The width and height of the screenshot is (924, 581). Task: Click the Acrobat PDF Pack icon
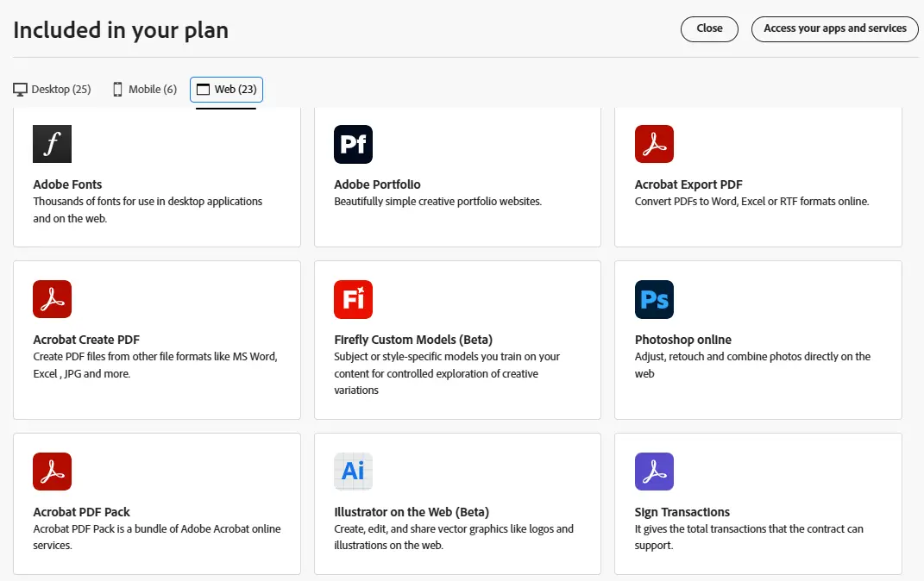coord(53,472)
